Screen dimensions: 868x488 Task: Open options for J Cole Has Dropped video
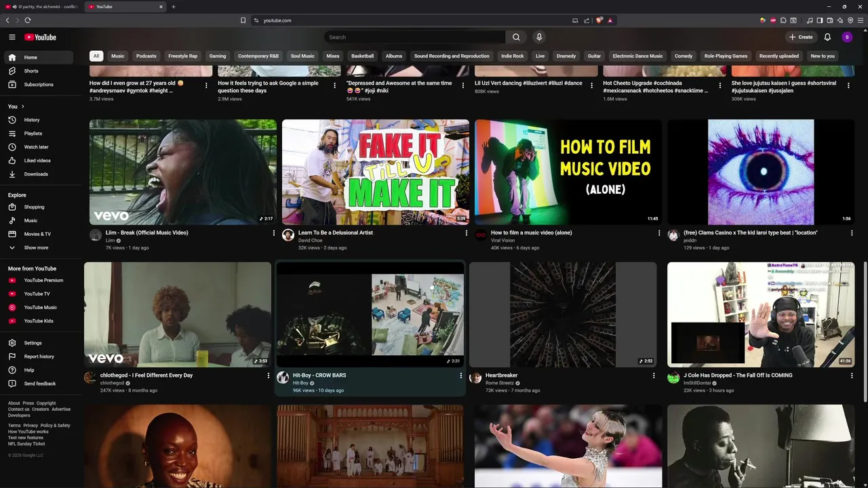point(852,375)
